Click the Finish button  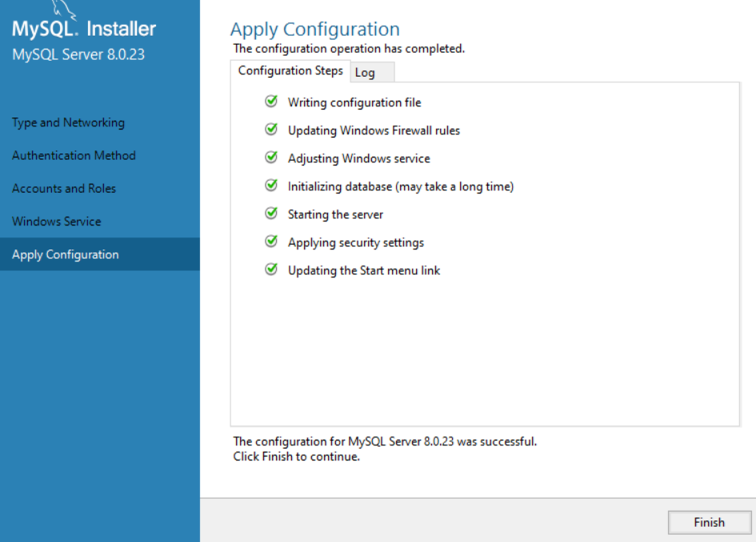pyautogui.click(x=710, y=522)
